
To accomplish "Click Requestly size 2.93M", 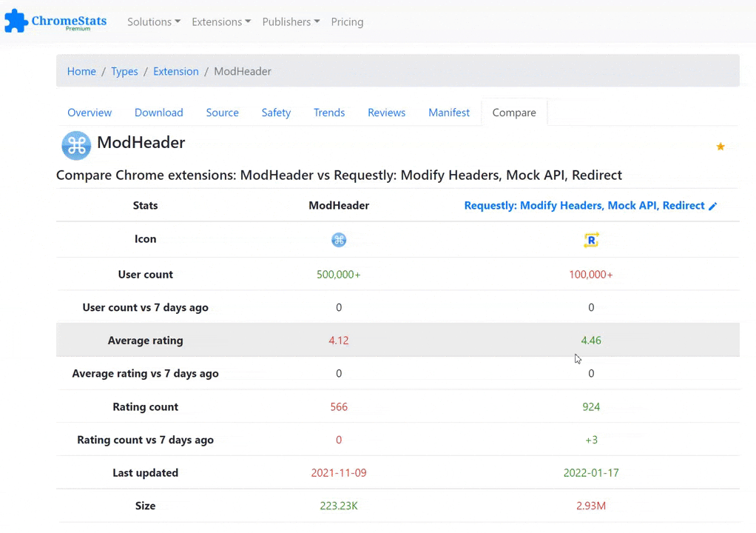I will pos(591,506).
